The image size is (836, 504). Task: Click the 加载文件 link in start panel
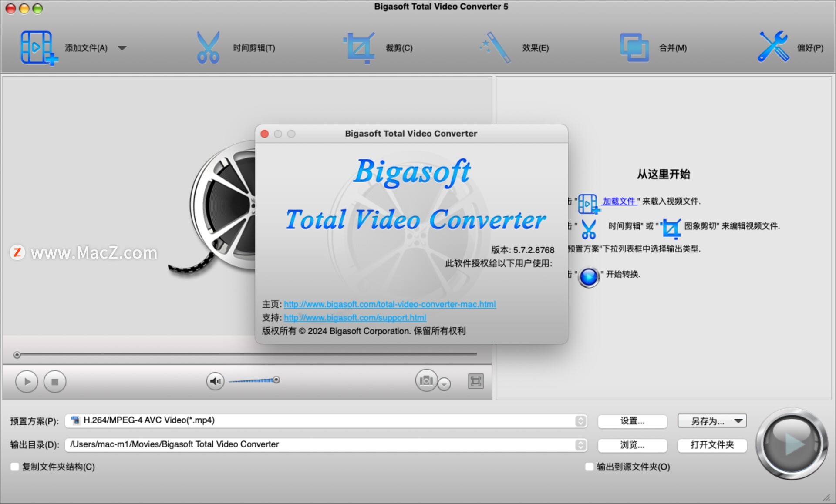(x=619, y=201)
